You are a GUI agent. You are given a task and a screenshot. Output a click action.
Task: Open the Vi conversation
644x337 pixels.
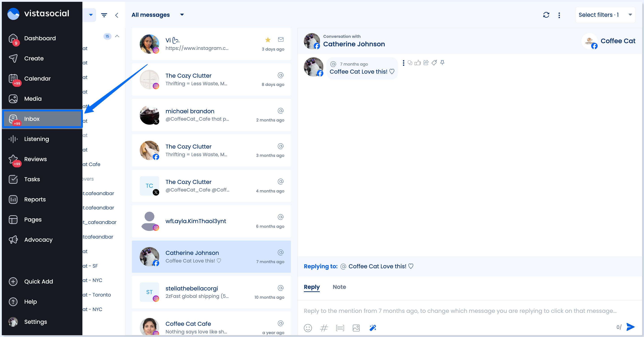211,44
